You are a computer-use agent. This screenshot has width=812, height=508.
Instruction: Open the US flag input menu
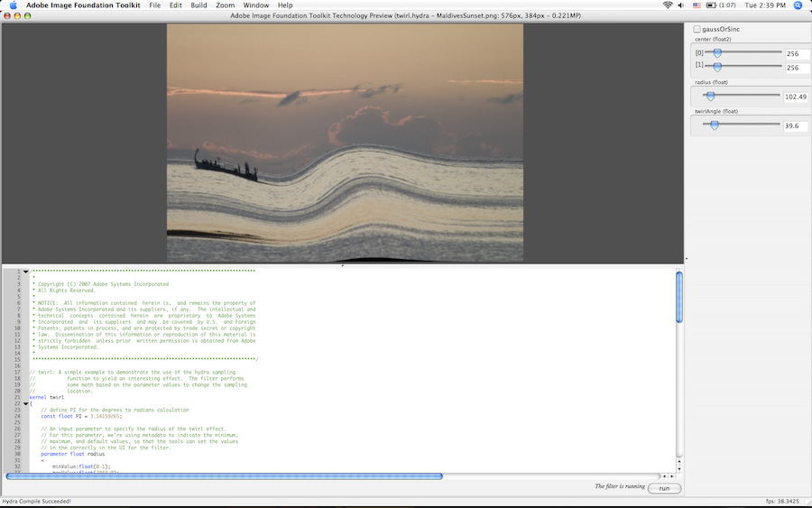click(697, 5)
